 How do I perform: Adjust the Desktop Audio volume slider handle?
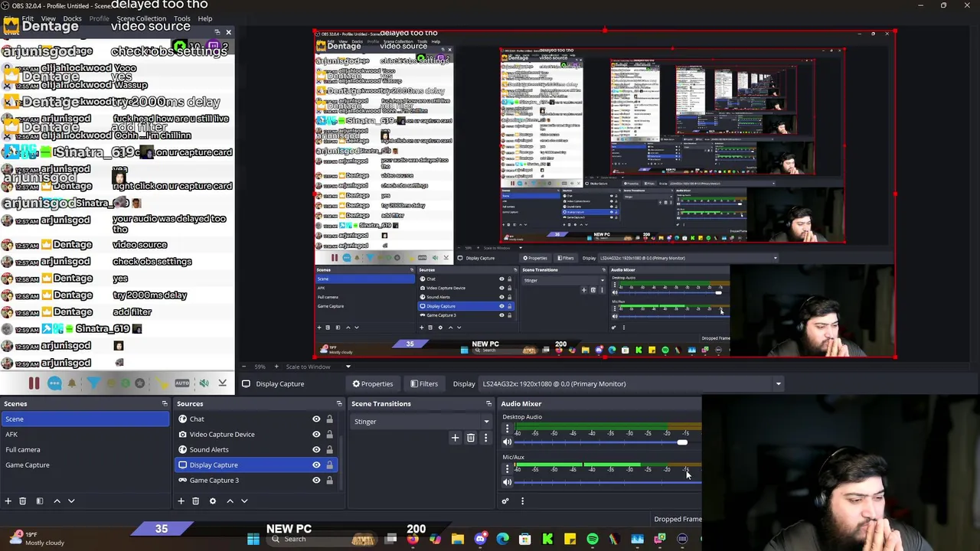682,442
